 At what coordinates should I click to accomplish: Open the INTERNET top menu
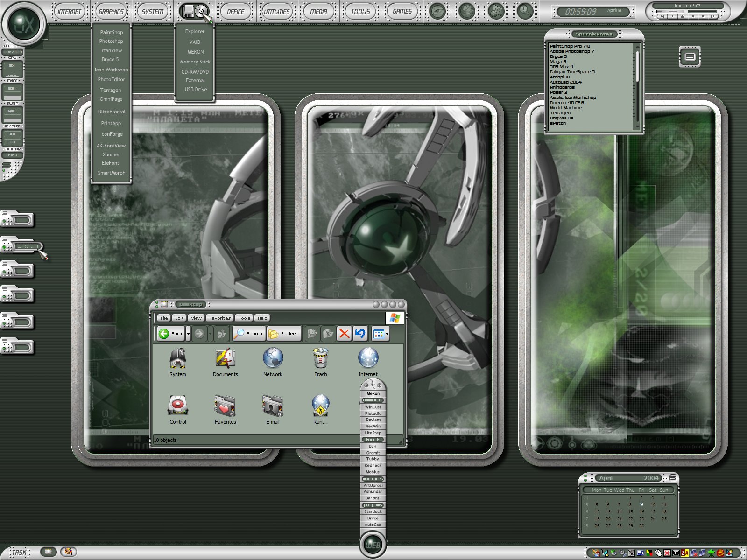click(69, 12)
